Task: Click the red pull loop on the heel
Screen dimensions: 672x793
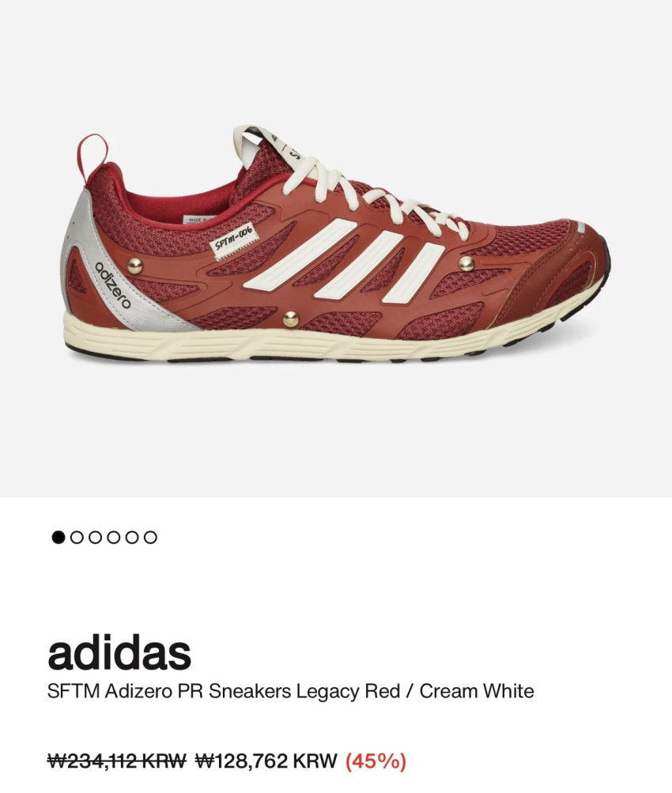Action: 92,155
